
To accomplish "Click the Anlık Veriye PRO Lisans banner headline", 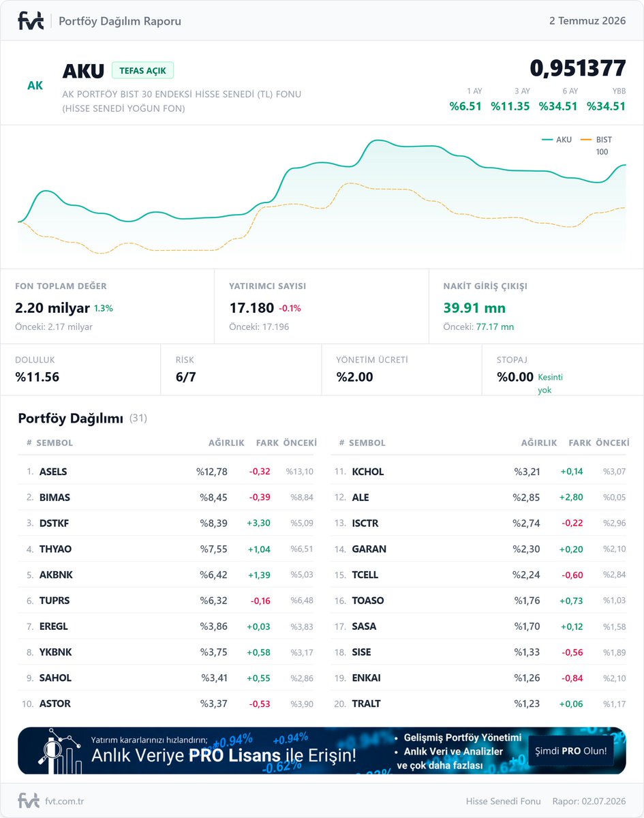I will coord(223,755).
